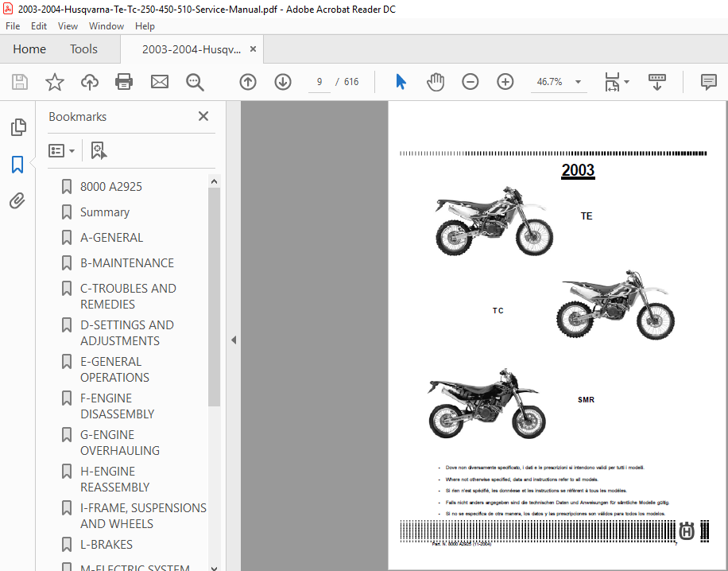Zoom out with the minus icon
Screen dimensions: 728x571
[470, 82]
